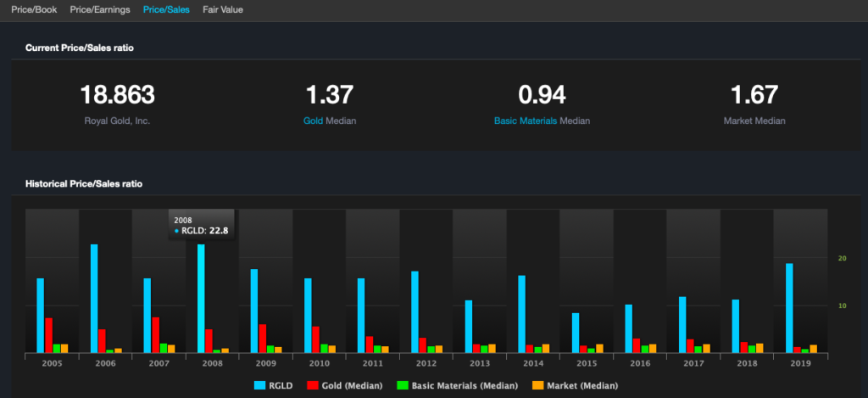Click the blue RGLD bar for 2015
The image size is (868, 398).
pyautogui.click(x=576, y=333)
